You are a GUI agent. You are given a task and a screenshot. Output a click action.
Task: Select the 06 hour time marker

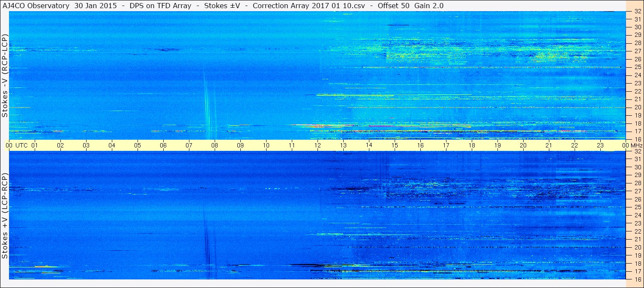click(x=163, y=145)
